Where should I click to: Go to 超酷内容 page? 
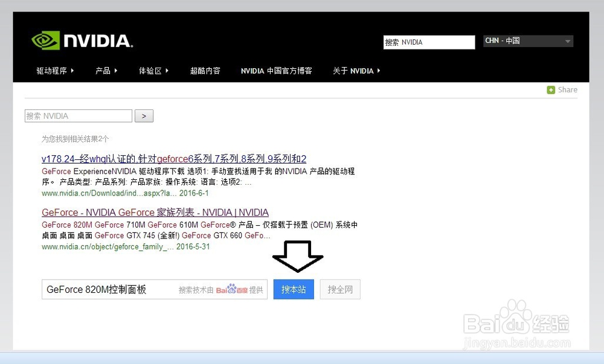(x=205, y=71)
